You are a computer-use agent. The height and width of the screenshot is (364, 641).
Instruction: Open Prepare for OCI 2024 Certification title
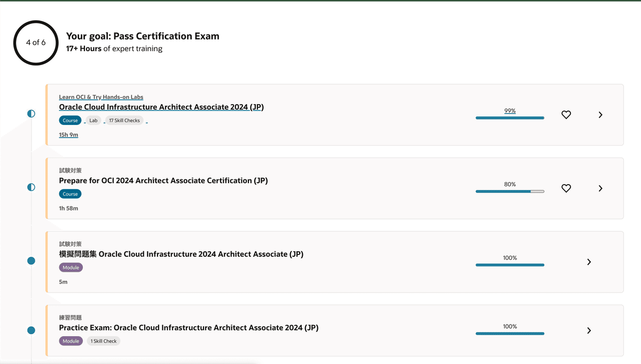pos(163,180)
